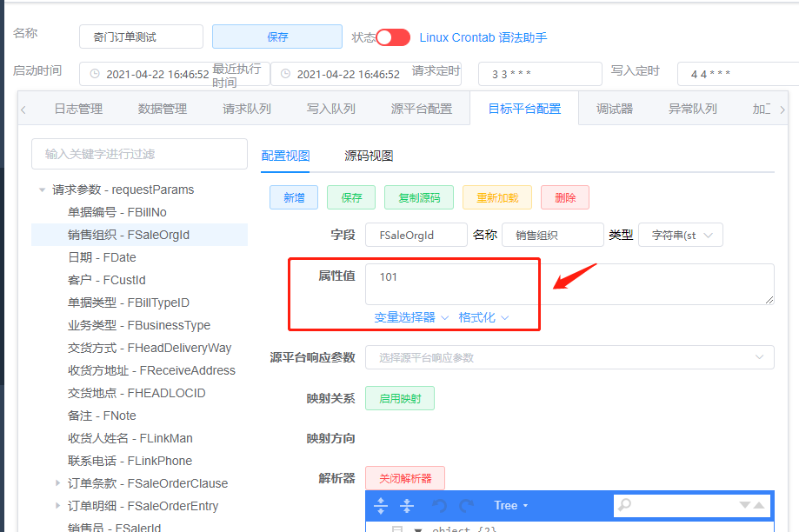Open the Linux Crontab 语法助手 link
799x532 pixels.
[x=483, y=37]
